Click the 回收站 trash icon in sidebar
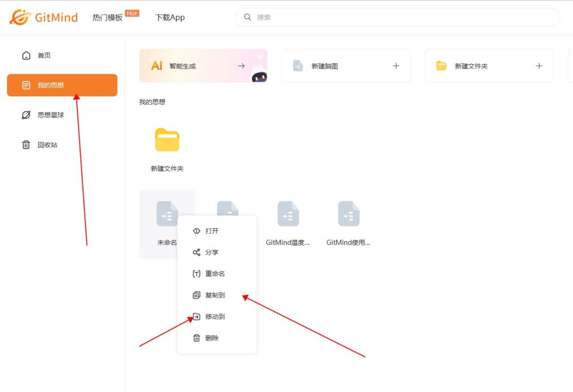The width and height of the screenshot is (573, 392). pyautogui.click(x=26, y=145)
